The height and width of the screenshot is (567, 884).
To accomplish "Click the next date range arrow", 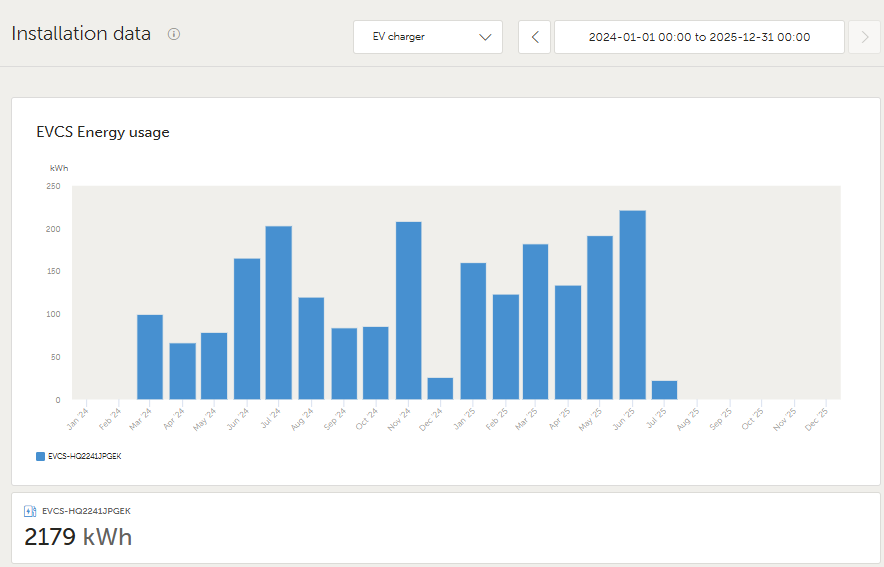I will (x=864, y=37).
